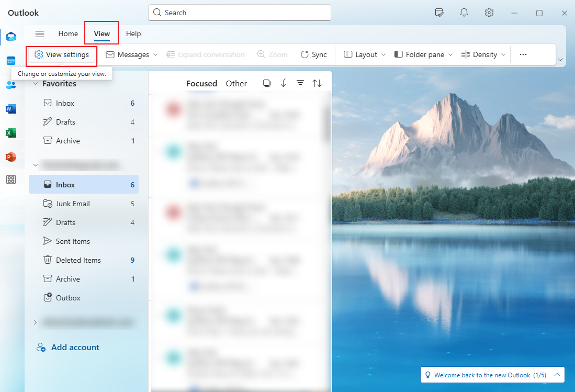Switch to the Other inbox tab
575x392 pixels.
236,83
